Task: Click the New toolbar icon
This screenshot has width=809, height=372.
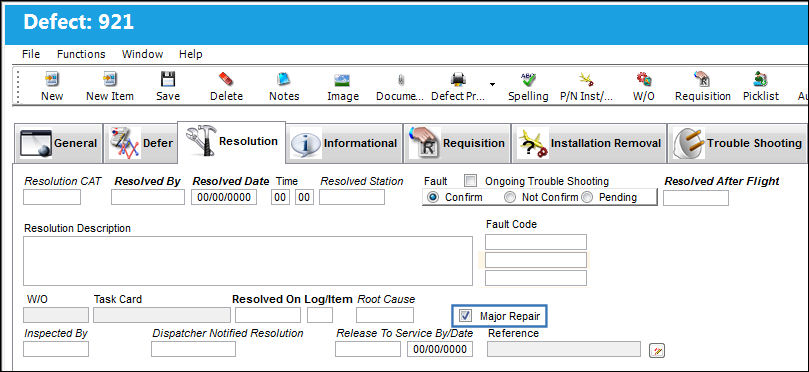Action: click(52, 79)
